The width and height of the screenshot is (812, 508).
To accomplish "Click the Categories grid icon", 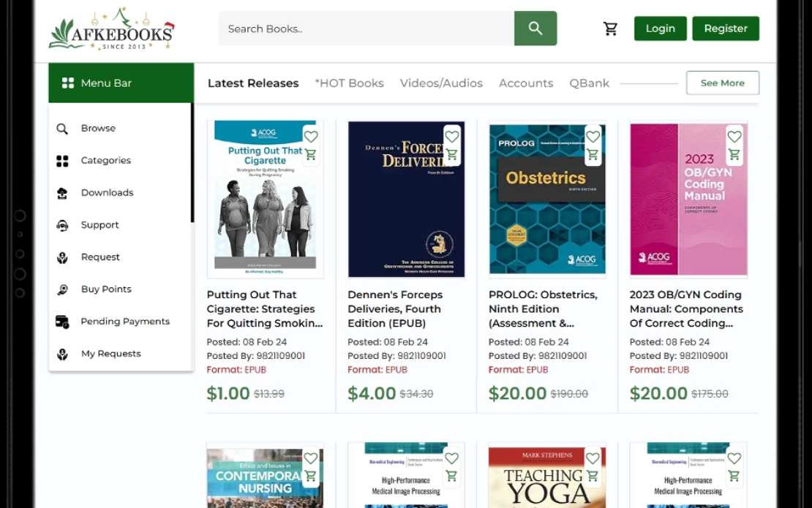I will coord(62,161).
